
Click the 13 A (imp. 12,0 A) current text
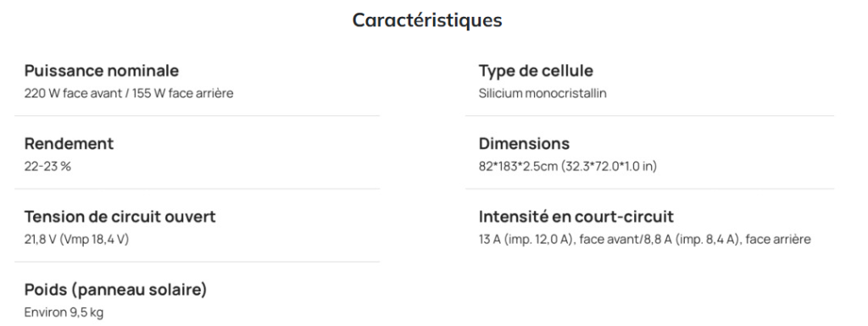click(527, 240)
